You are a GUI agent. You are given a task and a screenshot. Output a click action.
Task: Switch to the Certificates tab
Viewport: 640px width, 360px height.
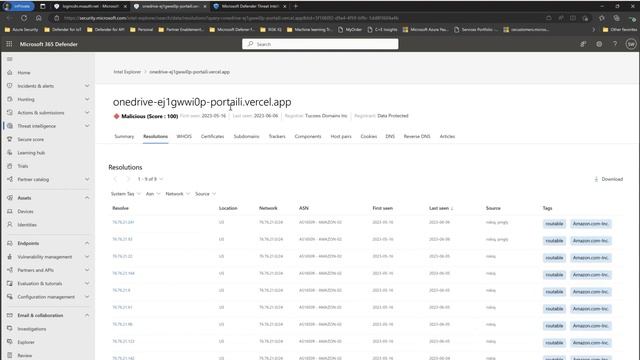pos(212,136)
